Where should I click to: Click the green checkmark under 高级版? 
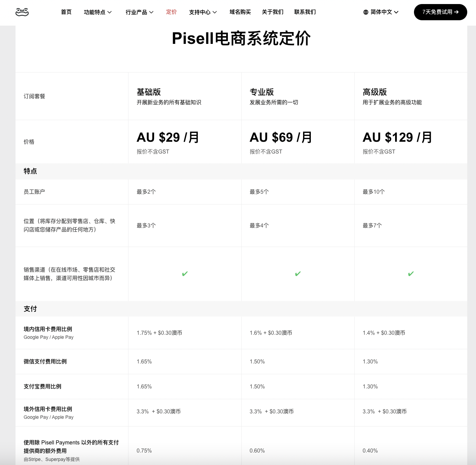pyautogui.click(x=411, y=274)
